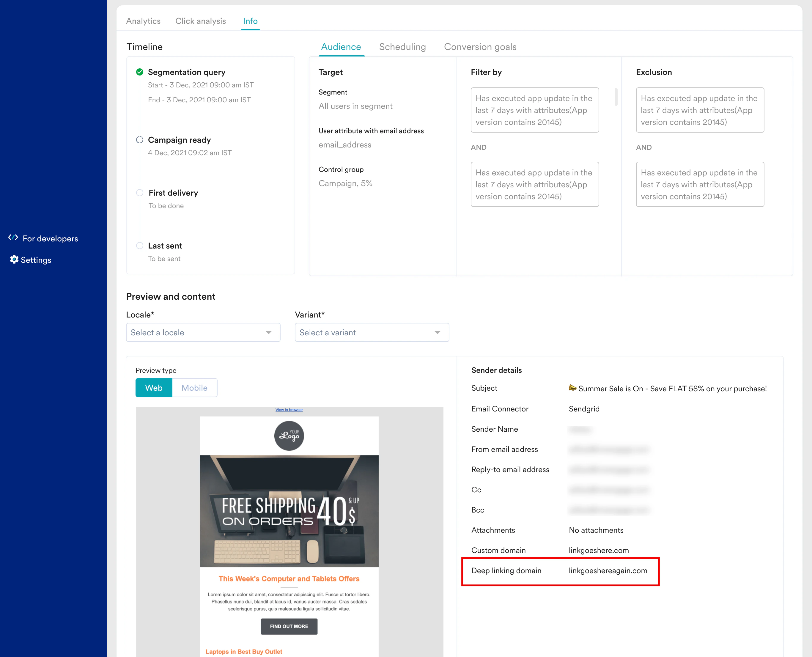This screenshot has height=657, width=812.
Task: Switch preview type to Mobile
Action: coord(194,388)
